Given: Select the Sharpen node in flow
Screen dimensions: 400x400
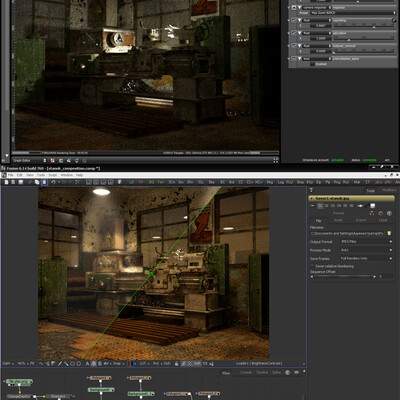Looking at the screenshot, I should pos(58,397).
